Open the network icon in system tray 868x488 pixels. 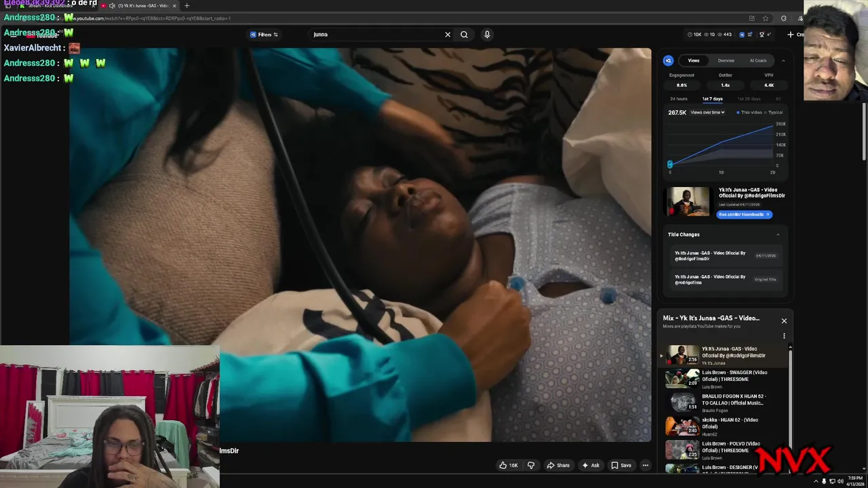832,481
